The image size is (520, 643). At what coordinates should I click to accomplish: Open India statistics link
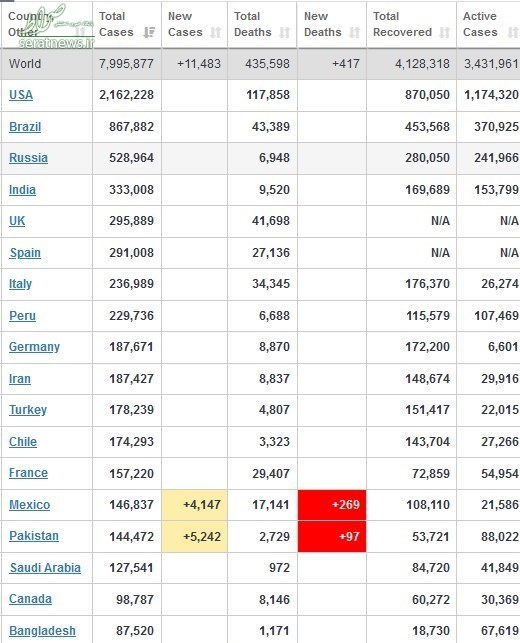(22, 190)
